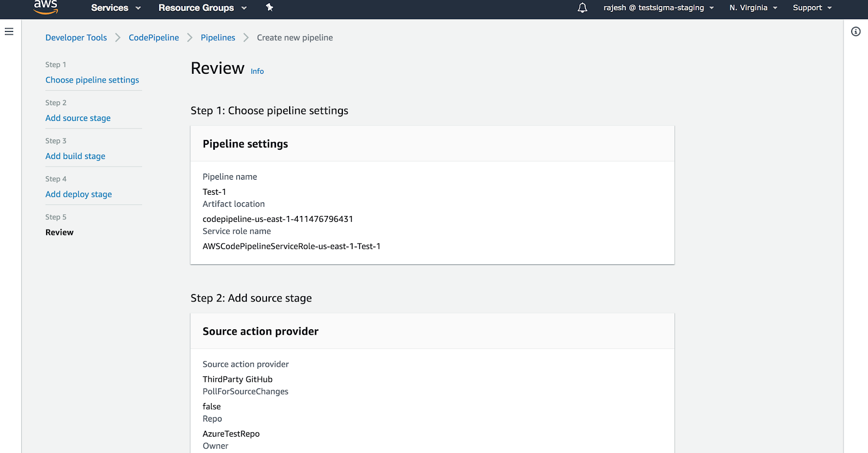This screenshot has width=868, height=453.
Task: Click service role AWSCodePipelineServiceRole-us-east-1-Test-1
Action: pos(291,246)
